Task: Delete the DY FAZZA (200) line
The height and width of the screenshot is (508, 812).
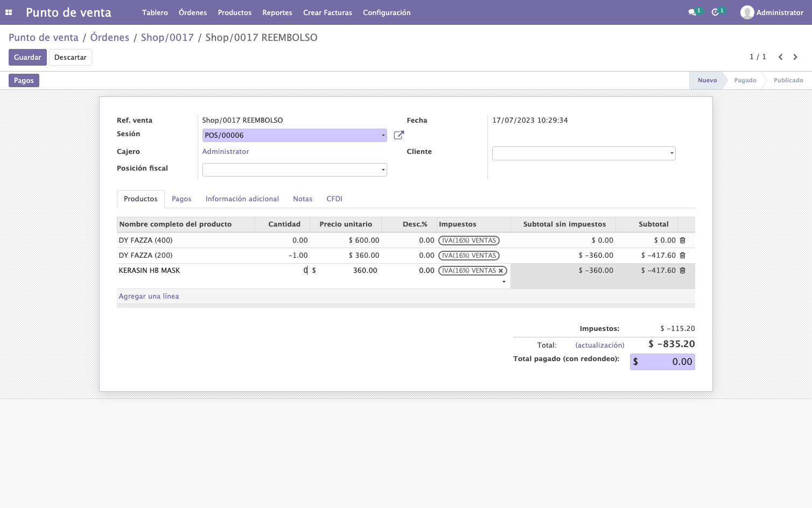Action: (x=682, y=256)
